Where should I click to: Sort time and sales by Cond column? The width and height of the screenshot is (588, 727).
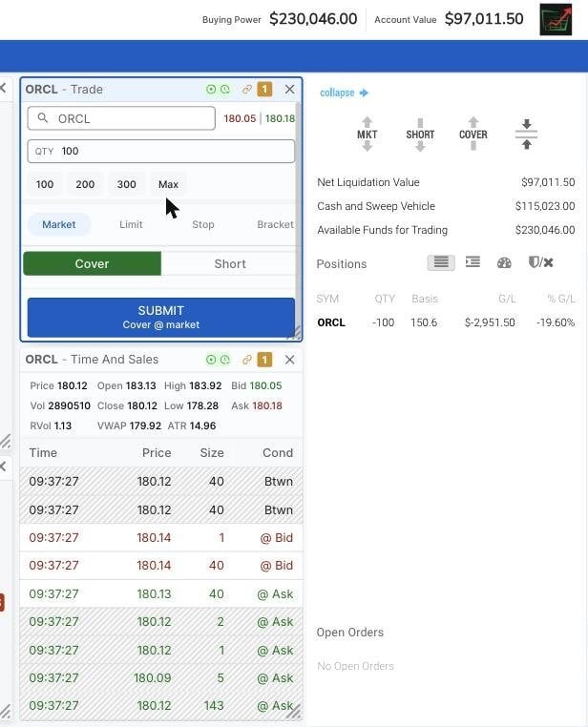pyautogui.click(x=278, y=452)
